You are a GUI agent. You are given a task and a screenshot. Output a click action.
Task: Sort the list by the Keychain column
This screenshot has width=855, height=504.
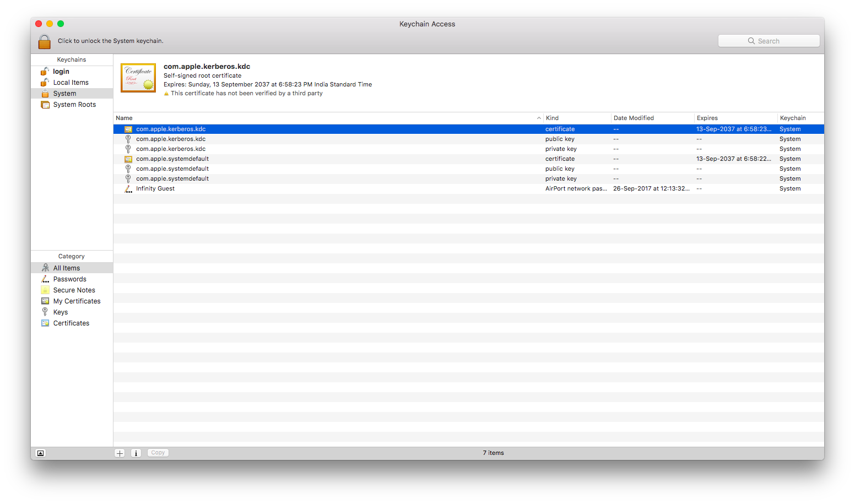point(800,118)
